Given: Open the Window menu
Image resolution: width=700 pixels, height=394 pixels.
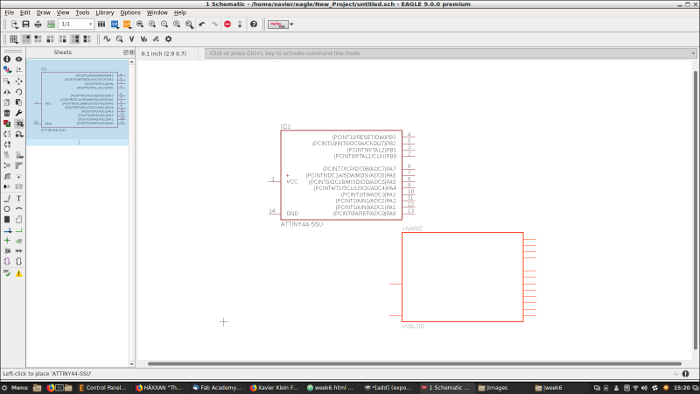Looking at the screenshot, I should coord(157,12).
